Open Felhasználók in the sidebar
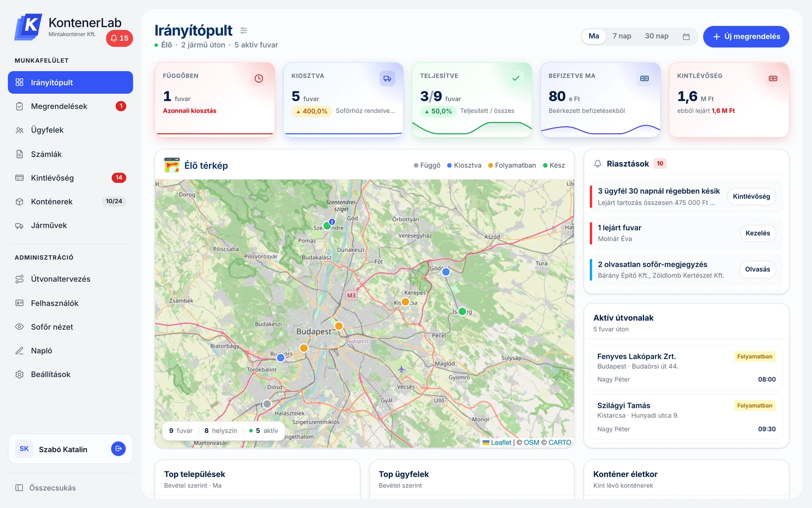Screen dimensions: 812x508 (71, 303)
